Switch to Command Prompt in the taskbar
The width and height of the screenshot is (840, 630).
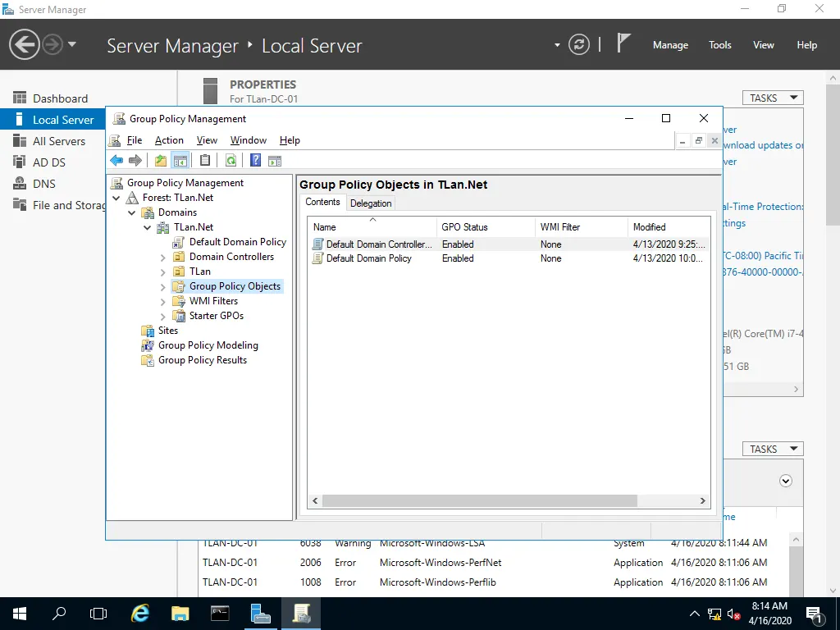point(220,614)
